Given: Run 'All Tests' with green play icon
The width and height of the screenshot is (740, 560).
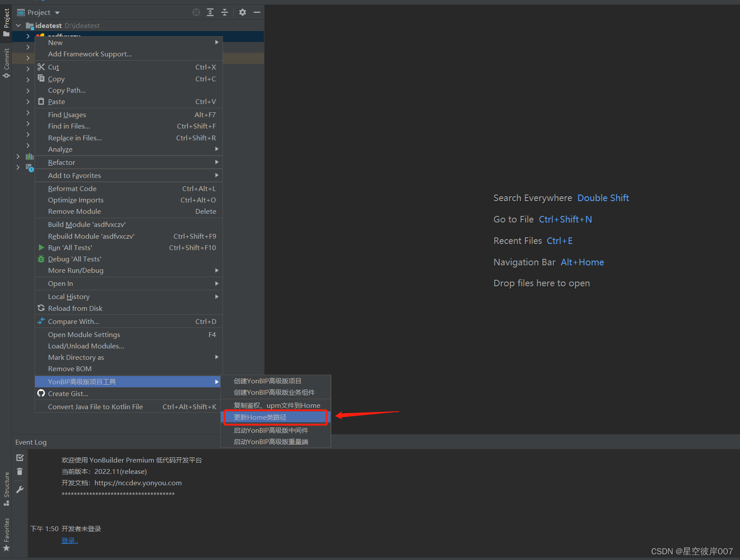Looking at the screenshot, I should tap(129, 247).
